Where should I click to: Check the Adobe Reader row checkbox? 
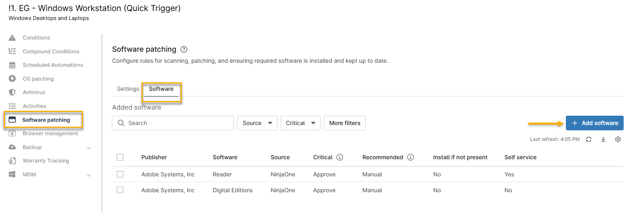120,174
